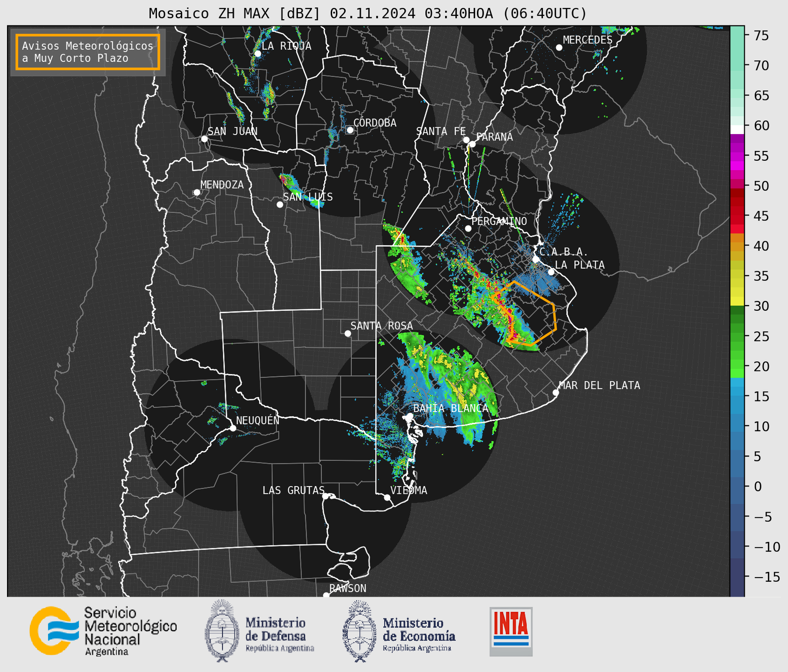Click the MERCEDES city label
Image resolution: width=788 pixels, height=672 pixels.
pos(587,40)
